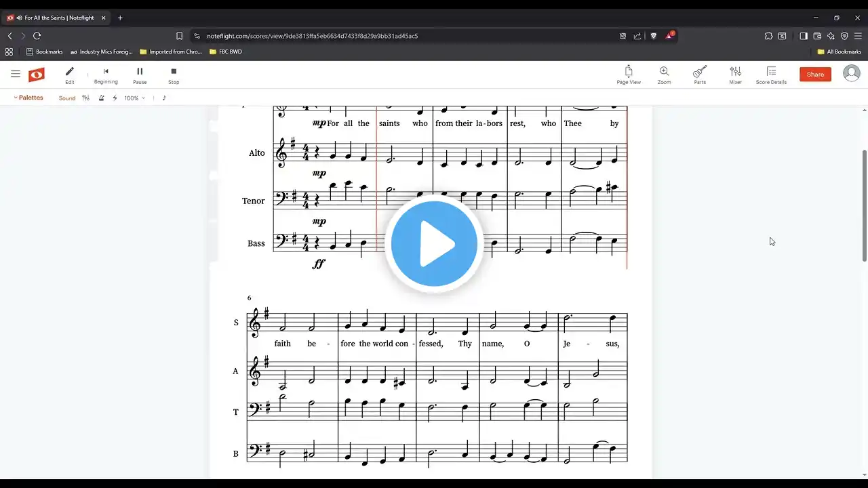Image resolution: width=868 pixels, height=488 pixels.
Task: Open the 100% tempo dropdown
Action: 134,98
